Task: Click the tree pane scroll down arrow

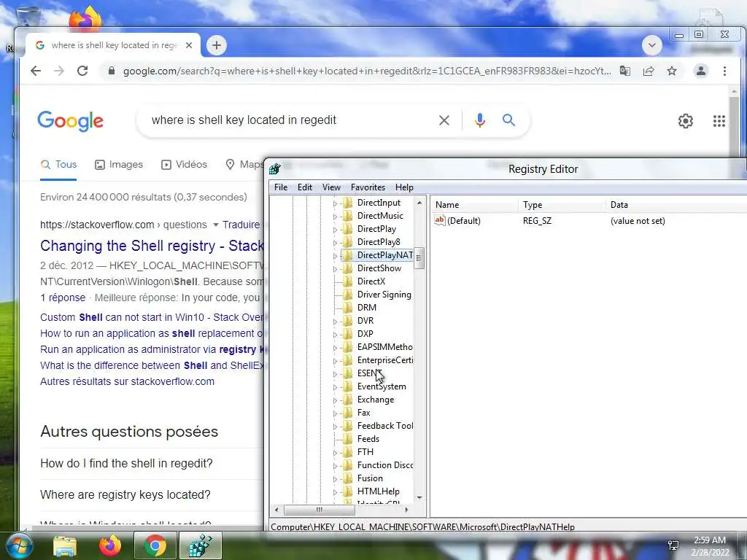Action: pos(419,497)
